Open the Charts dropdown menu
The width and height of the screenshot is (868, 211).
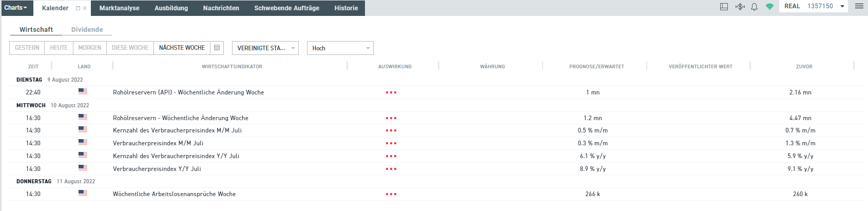click(x=16, y=8)
